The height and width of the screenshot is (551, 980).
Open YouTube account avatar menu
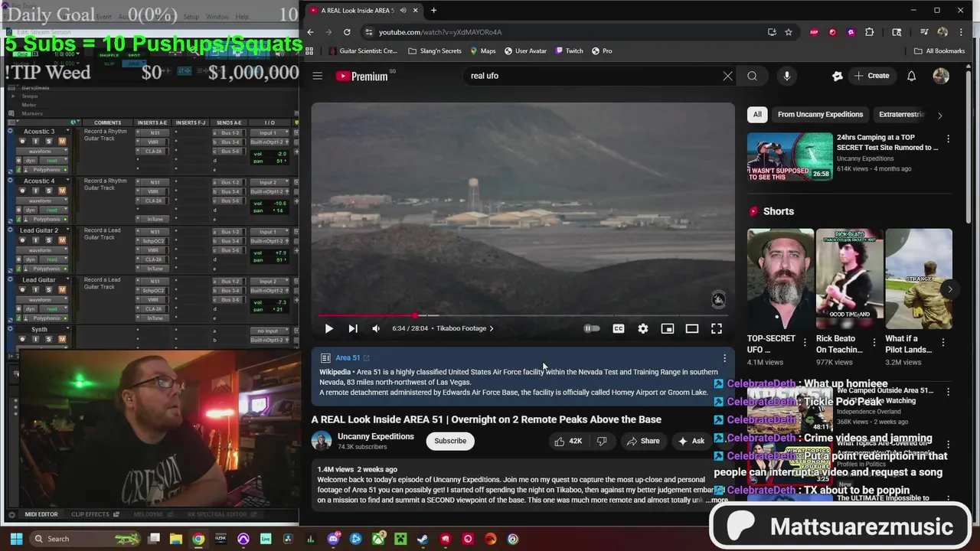tap(941, 76)
